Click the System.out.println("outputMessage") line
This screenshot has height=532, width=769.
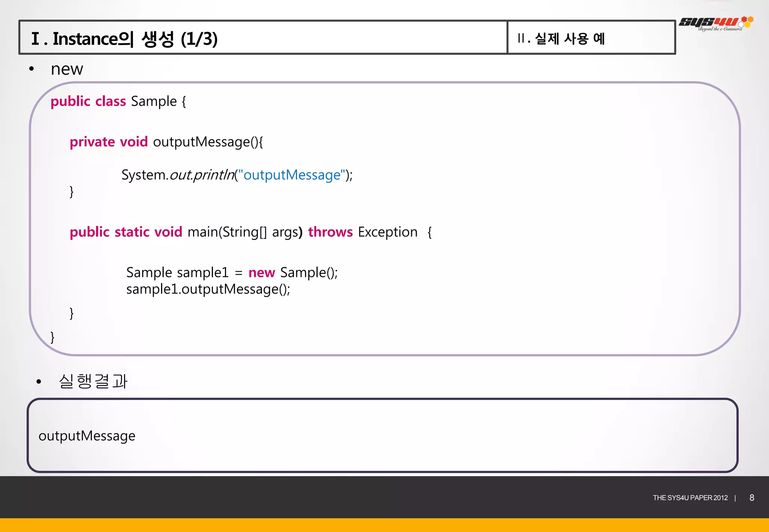(x=237, y=175)
